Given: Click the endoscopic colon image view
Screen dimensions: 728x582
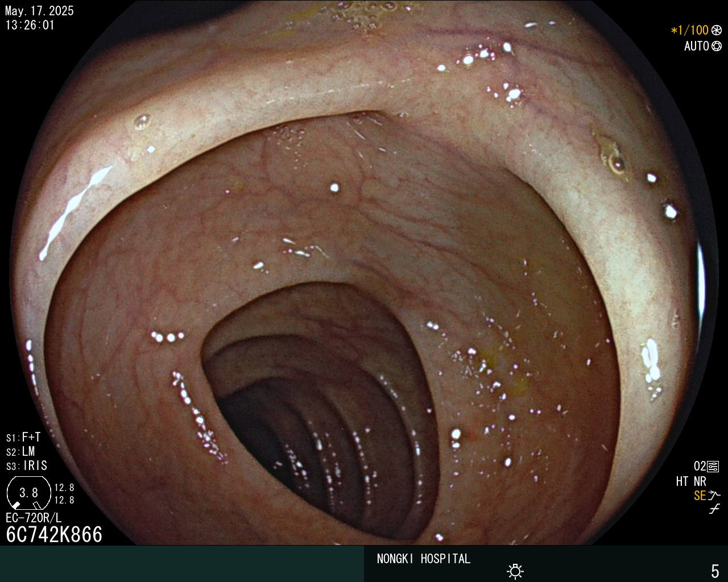Looking at the screenshot, I should click(364, 273).
